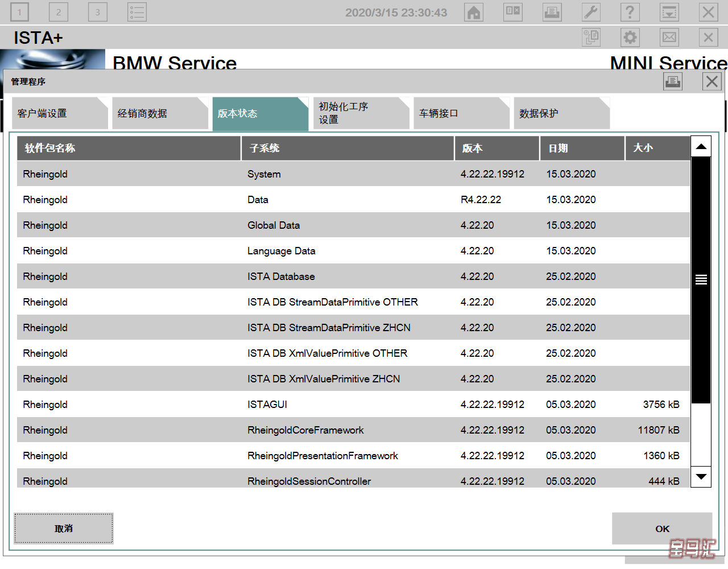The height and width of the screenshot is (569, 728).
Task: Click the 444 kB size cell
Action: pyautogui.click(x=664, y=481)
